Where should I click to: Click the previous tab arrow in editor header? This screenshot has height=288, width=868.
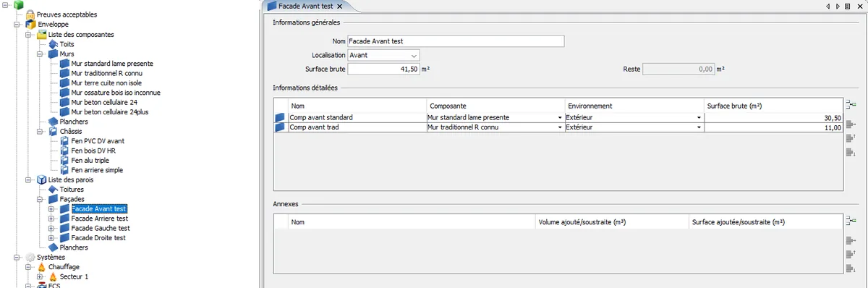829,6
